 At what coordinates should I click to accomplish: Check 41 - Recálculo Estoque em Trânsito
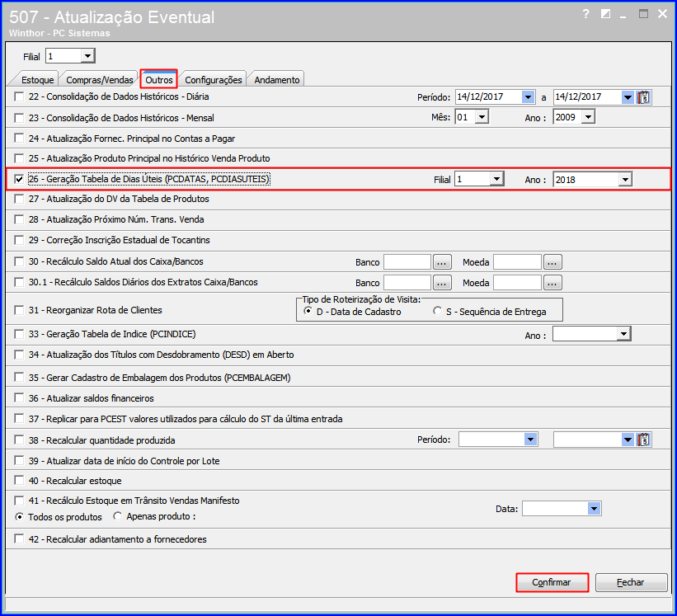19,501
